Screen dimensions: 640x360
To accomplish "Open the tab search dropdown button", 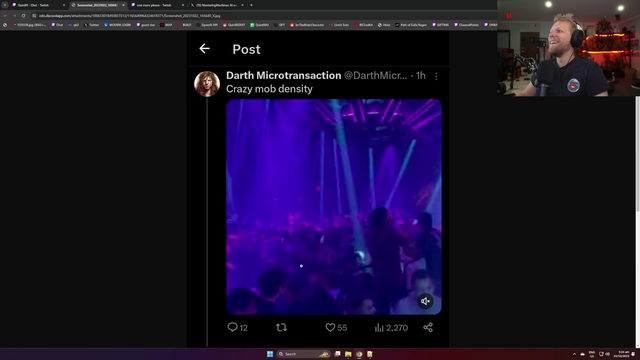I will click(x=5, y=5).
